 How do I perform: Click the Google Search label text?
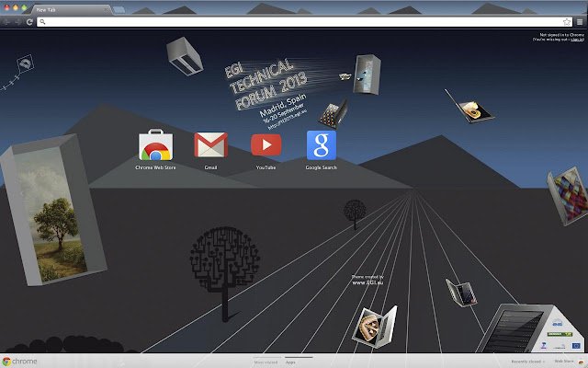pyautogui.click(x=322, y=167)
